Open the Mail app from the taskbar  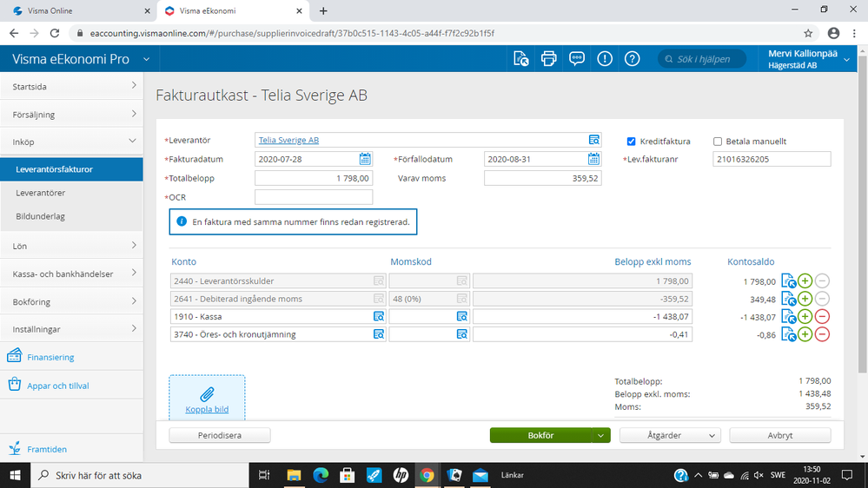click(x=480, y=475)
